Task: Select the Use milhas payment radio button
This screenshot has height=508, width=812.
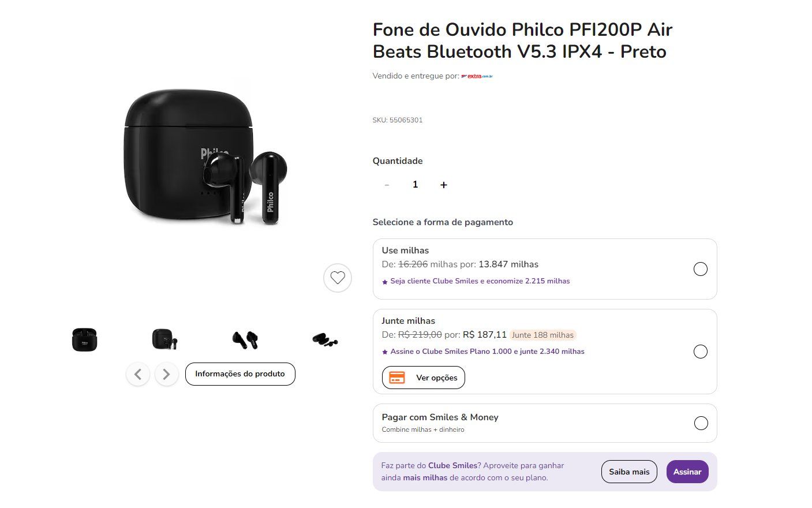Action: [700, 269]
